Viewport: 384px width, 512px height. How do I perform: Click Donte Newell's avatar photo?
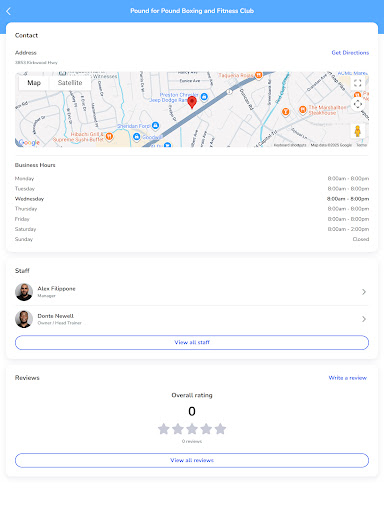(24, 319)
